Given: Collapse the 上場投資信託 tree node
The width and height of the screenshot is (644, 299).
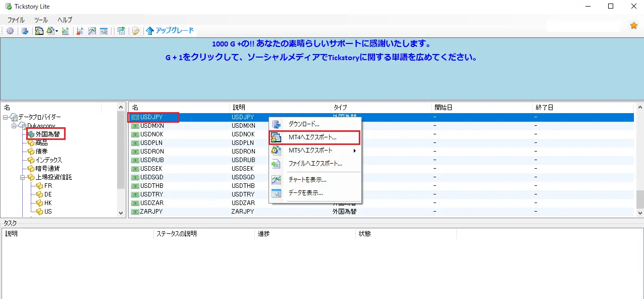Looking at the screenshot, I should [22, 177].
